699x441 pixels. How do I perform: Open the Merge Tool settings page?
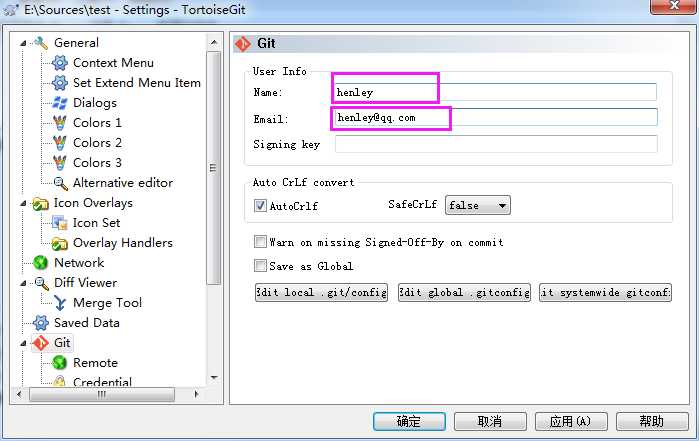107,303
